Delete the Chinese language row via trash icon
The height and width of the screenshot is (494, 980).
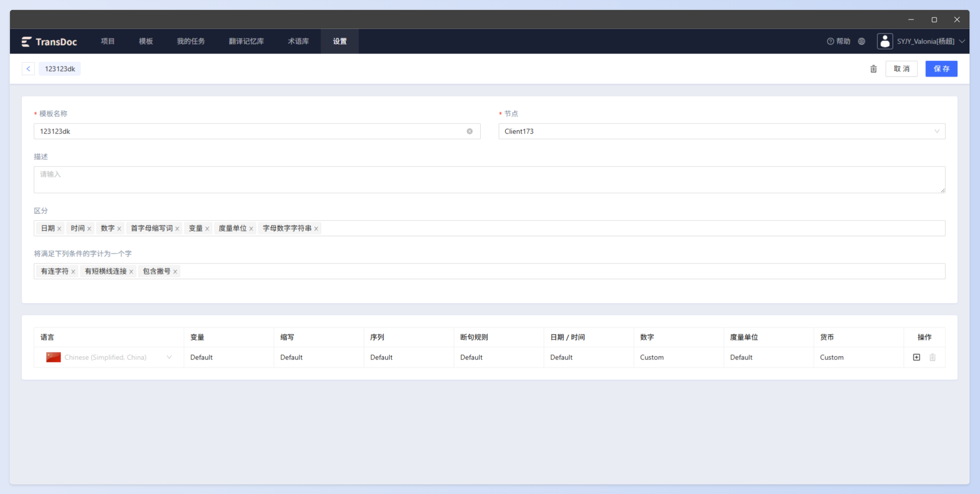(x=932, y=357)
